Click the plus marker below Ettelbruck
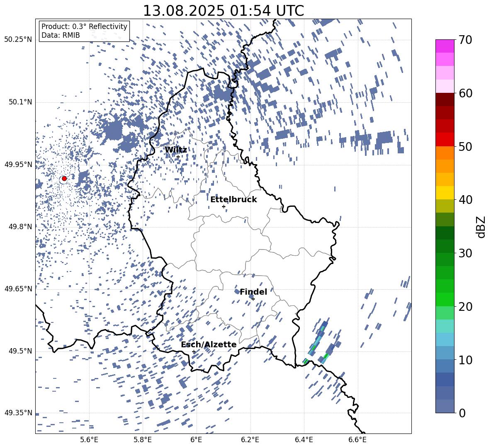 click(224, 206)
